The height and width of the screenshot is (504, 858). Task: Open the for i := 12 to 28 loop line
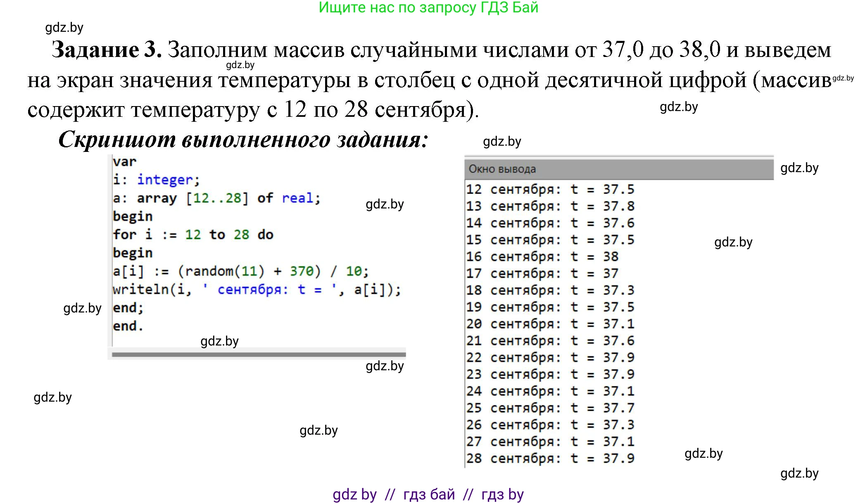click(193, 234)
